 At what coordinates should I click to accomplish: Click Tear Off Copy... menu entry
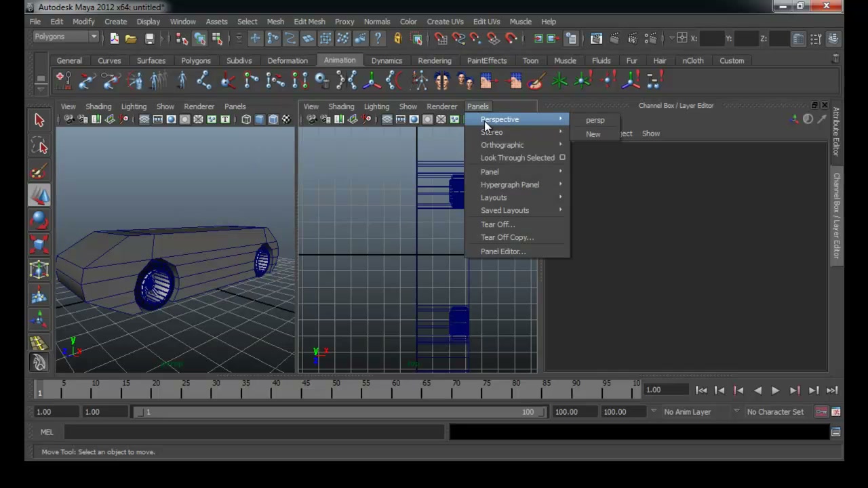[x=507, y=237]
